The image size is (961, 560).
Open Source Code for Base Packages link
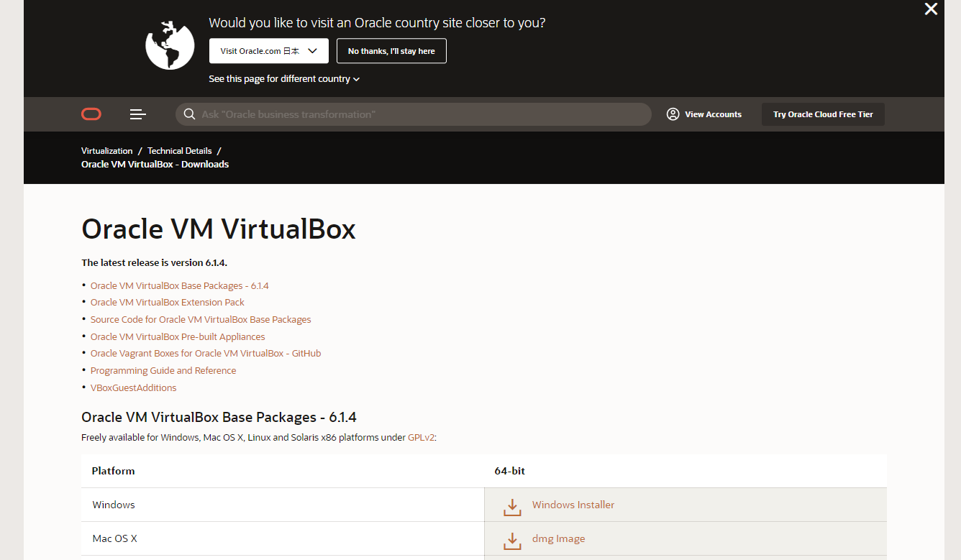click(201, 319)
